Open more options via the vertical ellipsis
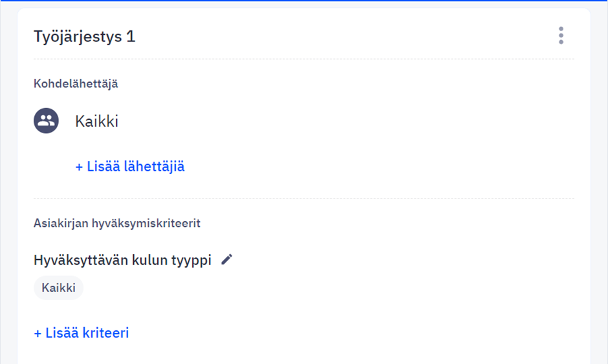The height and width of the screenshot is (364, 608). [561, 36]
